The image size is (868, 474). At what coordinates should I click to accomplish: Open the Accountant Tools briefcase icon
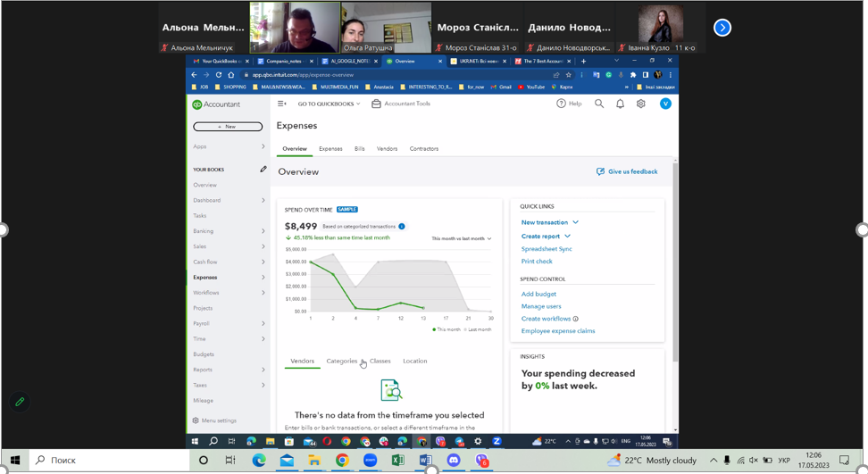click(x=376, y=104)
